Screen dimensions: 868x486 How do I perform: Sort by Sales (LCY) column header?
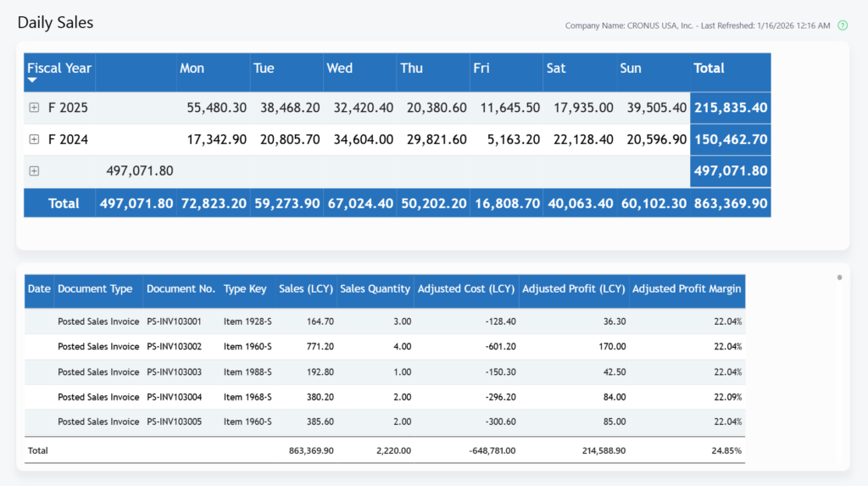pyautogui.click(x=305, y=289)
